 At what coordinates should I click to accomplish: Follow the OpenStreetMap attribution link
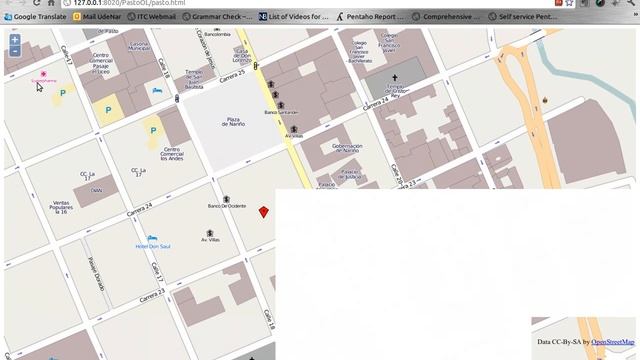click(613, 342)
